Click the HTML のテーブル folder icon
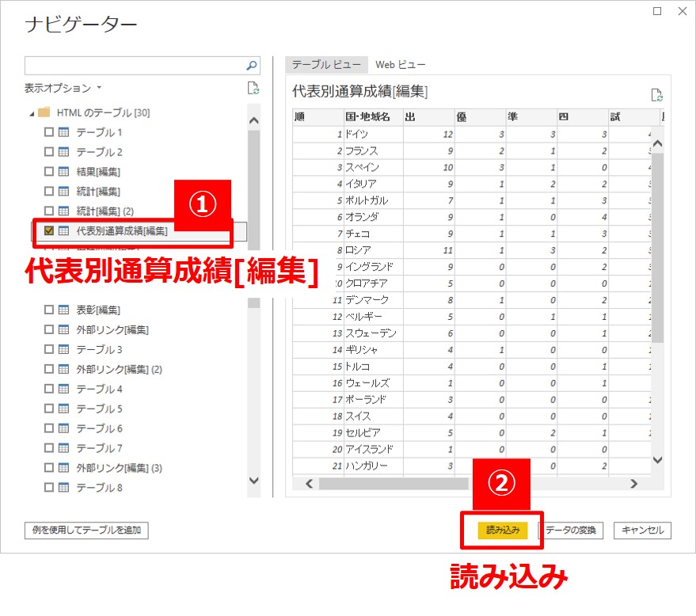This screenshot has width=696, height=616. (x=44, y=112)
